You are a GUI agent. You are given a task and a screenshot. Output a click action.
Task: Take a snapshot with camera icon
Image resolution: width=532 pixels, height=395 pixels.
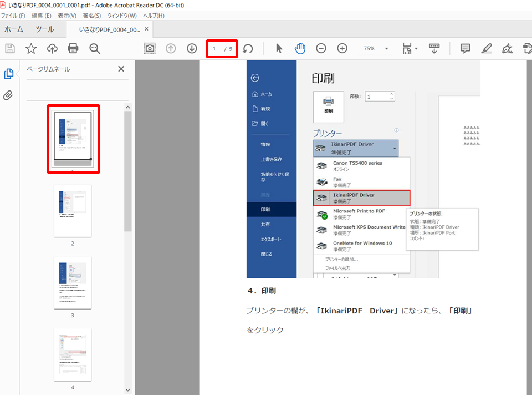click(x=150, y=49)
